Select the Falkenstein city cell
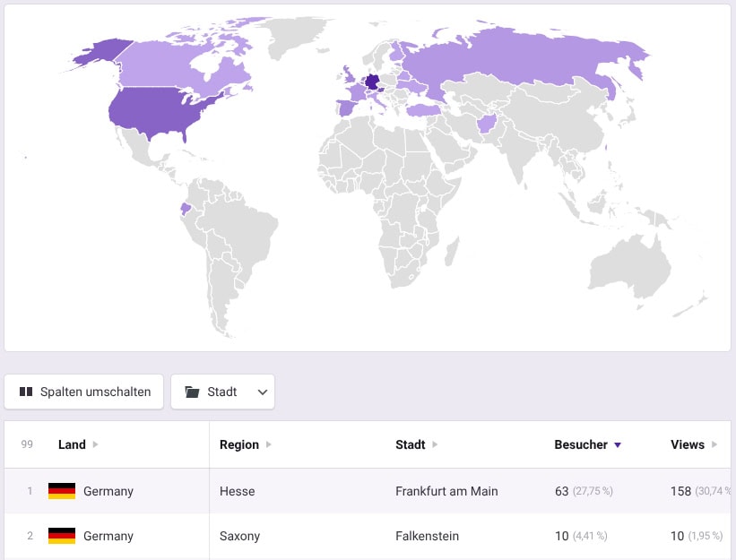Screen dimensions: 736x560 pos(427,536)
